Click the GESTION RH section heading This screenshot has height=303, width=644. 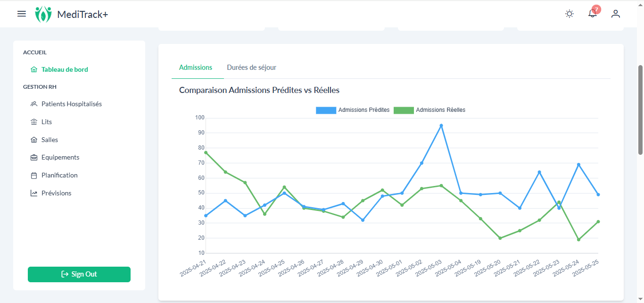[40, 87]
